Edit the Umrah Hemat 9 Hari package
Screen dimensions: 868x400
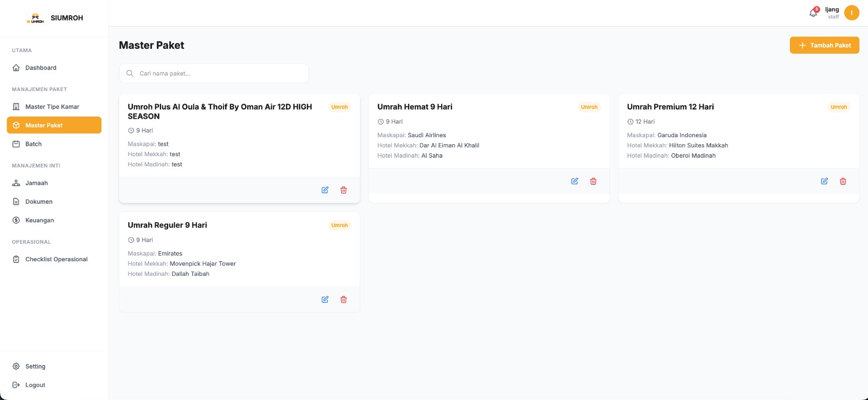(575, 181)
